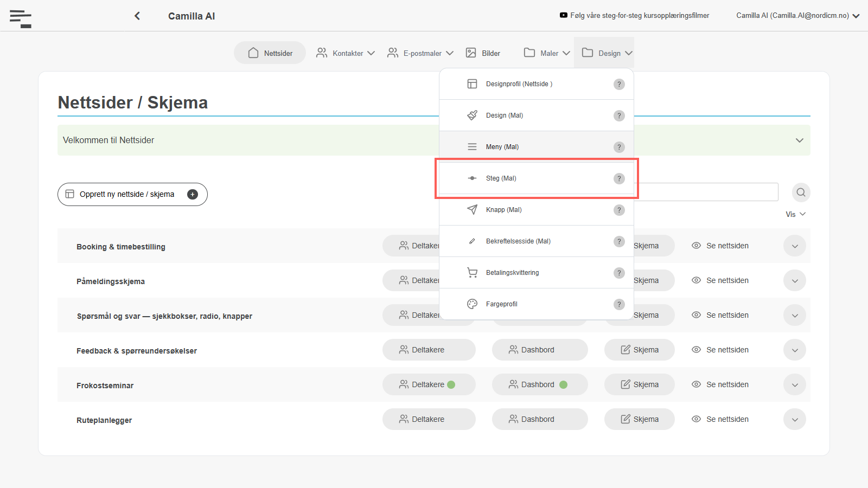868x488 pixels.
Task: Select Designprofil (Nettside) from the menu
Action: click(537, 84)
